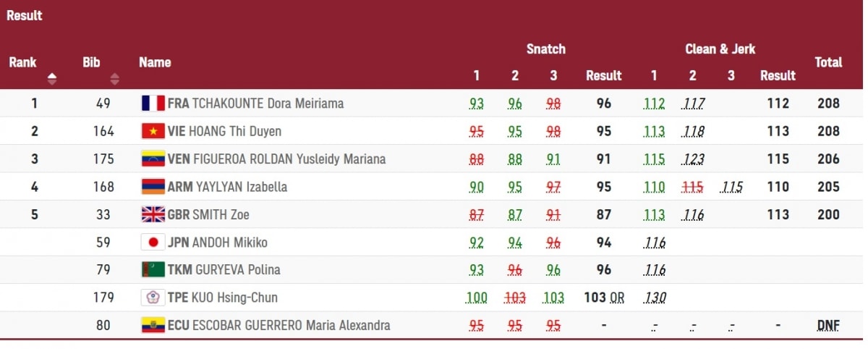Click the Clean & Jerk header
The image size is (868, 349).
point(720,49)
